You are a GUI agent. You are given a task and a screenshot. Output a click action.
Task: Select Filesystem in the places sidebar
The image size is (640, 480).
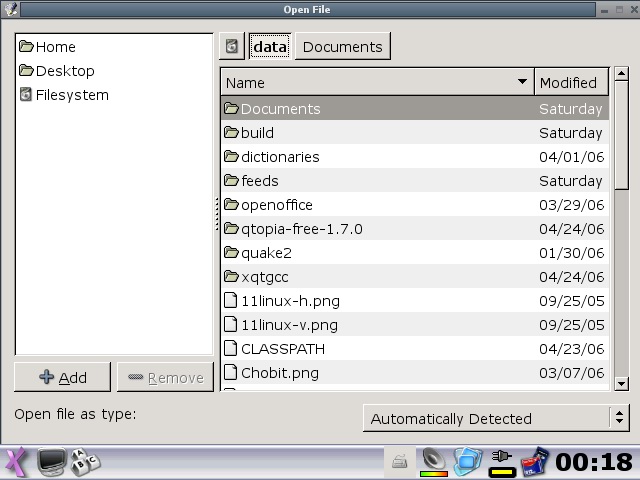pos(71,95)
